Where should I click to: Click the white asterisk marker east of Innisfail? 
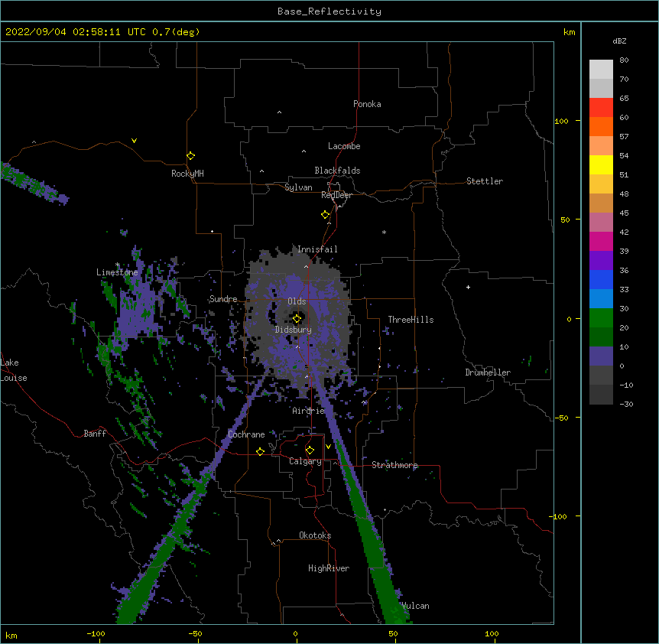[384, 232]
